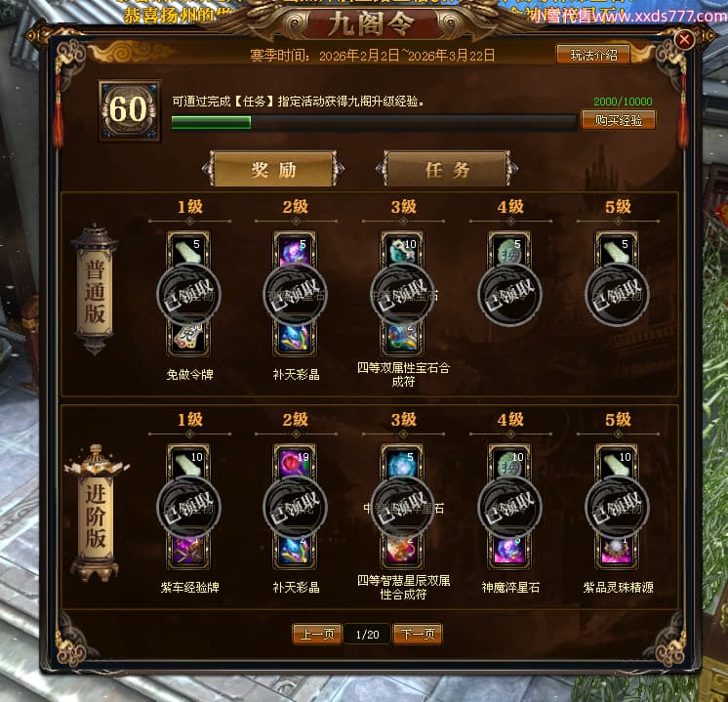This screenshot has width=728, height=702.
Task: Switch to the 奖励 tab
Action: coord(273,169)
